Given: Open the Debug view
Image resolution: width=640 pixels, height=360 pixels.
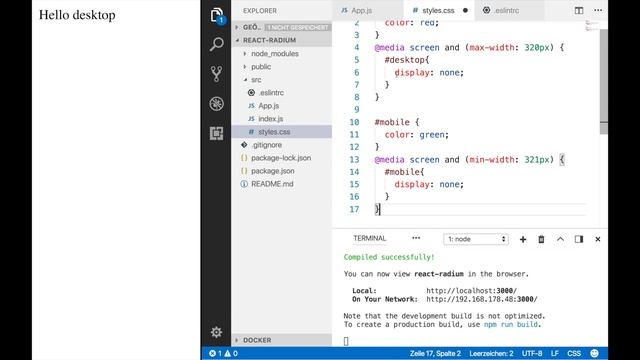Looking at the screenshot, I should coord(217,104).
